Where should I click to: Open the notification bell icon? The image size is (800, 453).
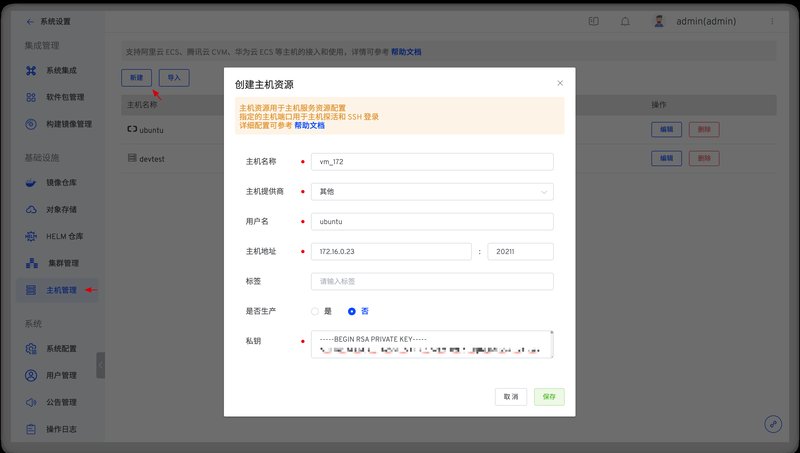pos(625,21)
